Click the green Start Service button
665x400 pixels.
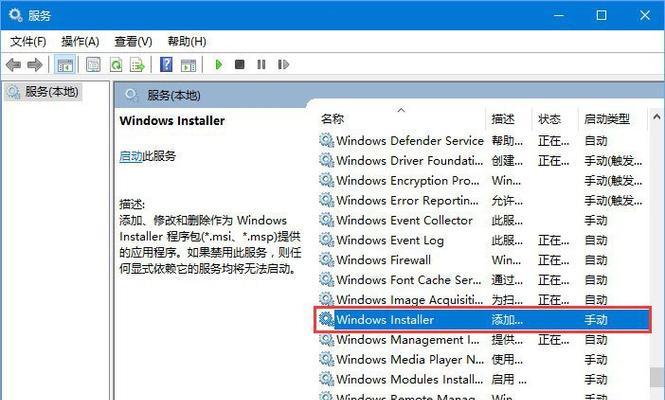219,64
